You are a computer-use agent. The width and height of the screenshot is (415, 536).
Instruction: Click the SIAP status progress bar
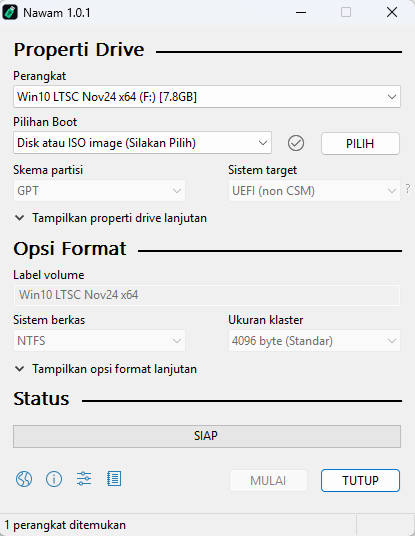207,436
